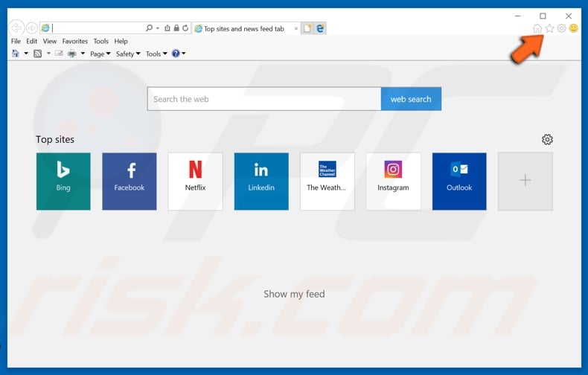Click the command bar Home icon

click(16, 54)
